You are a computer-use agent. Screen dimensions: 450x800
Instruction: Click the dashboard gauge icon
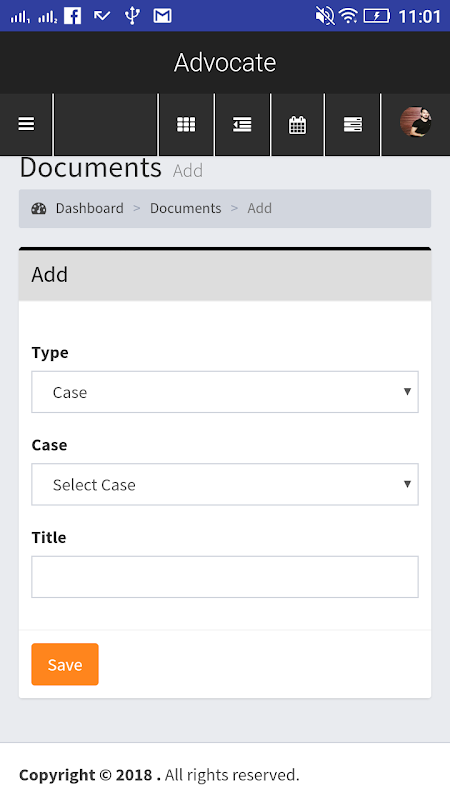39,208
